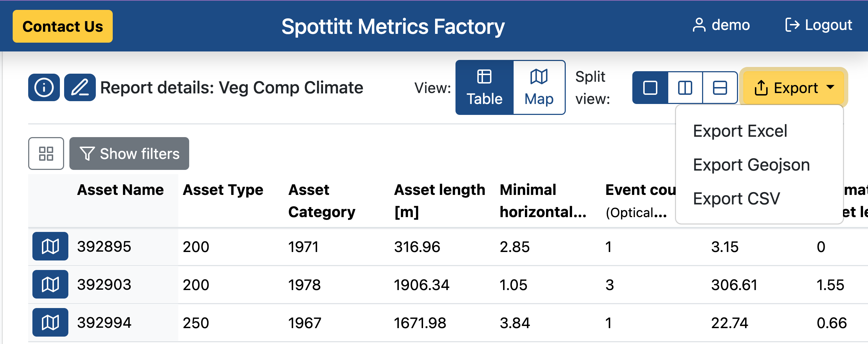
Task: Click the Show filters button
Action: point(129,154)
